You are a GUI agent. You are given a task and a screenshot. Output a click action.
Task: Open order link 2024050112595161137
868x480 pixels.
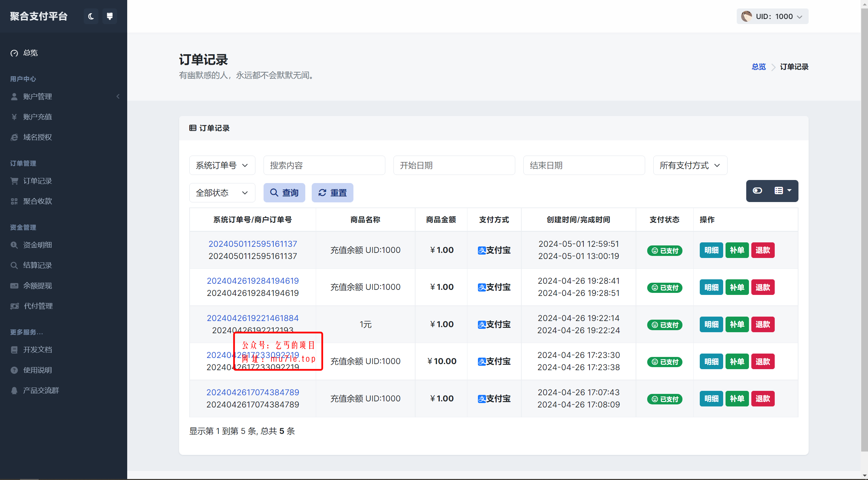[253, 244]
